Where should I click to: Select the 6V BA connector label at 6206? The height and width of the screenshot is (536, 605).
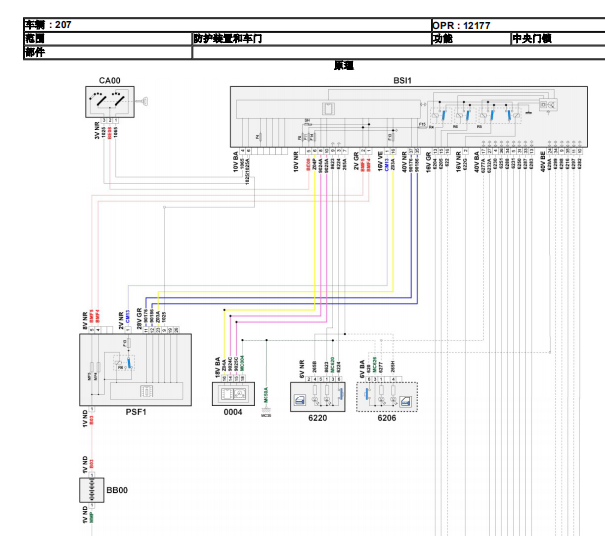point(362,369)
